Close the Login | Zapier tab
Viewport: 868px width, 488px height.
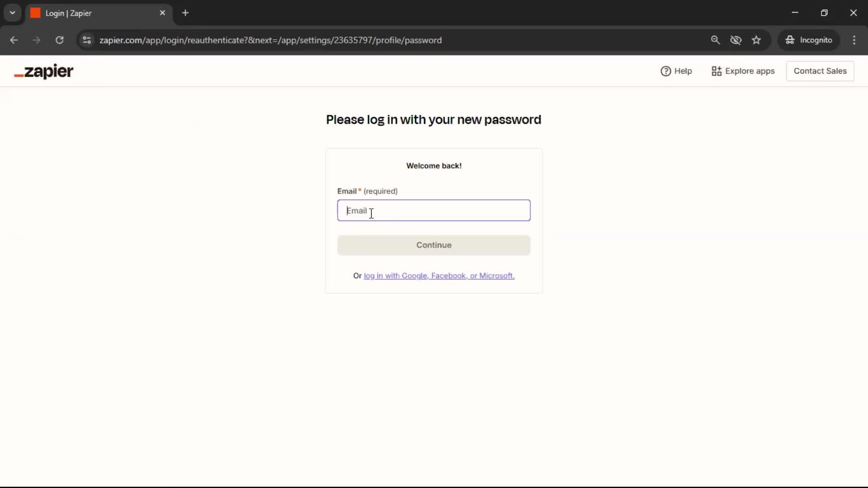coord(162,13)
